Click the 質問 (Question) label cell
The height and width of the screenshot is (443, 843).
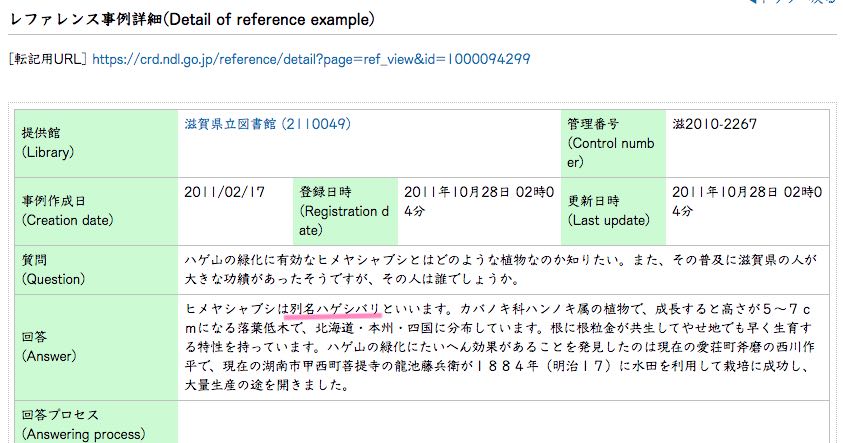click(96, 270)
